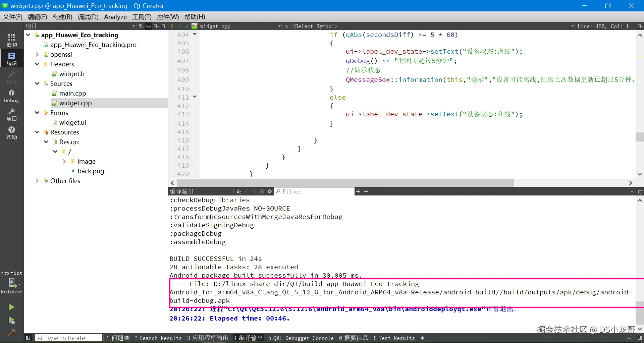
Task: Open the Welcome (欢迎) mode
Action: [11, 41]
